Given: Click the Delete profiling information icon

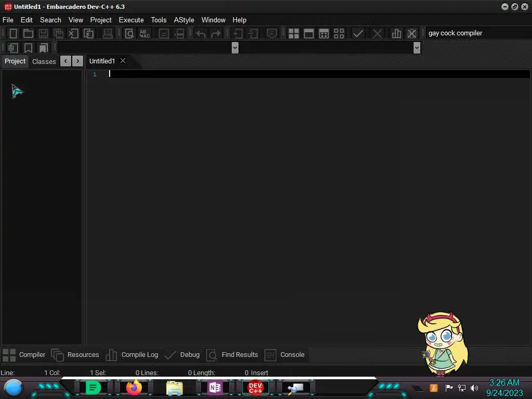Looking at the screenshot, I should 411,34.
